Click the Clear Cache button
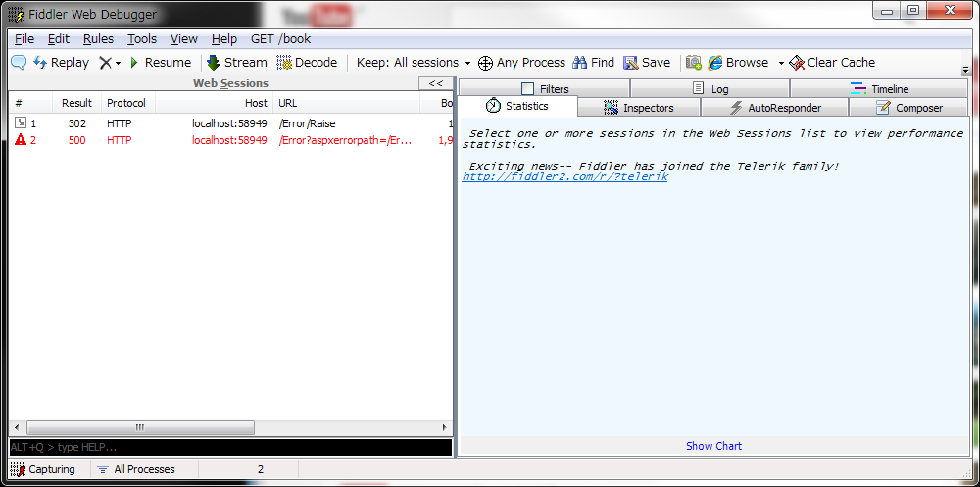The width and height of the screenshot is (980, 487). 832,63
